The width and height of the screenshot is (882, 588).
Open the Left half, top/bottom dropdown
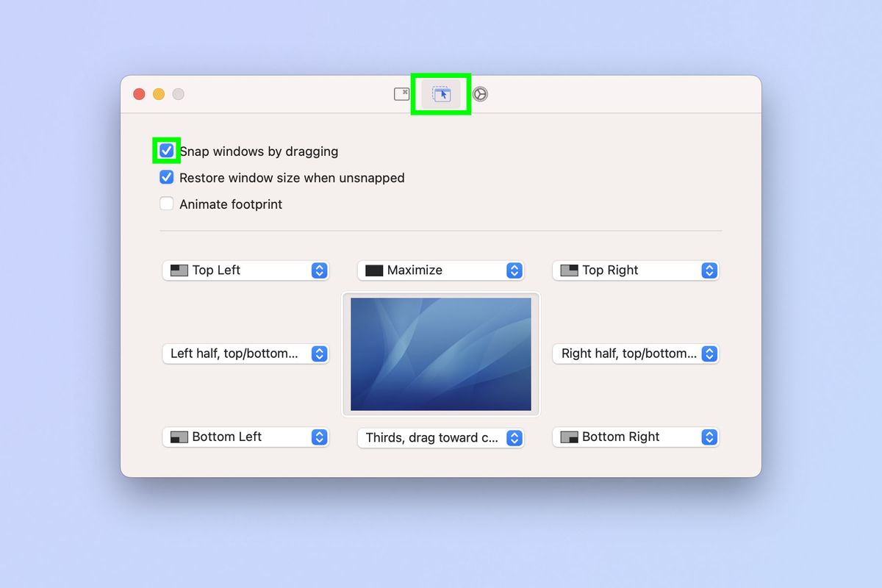click(x=245, y=354)
